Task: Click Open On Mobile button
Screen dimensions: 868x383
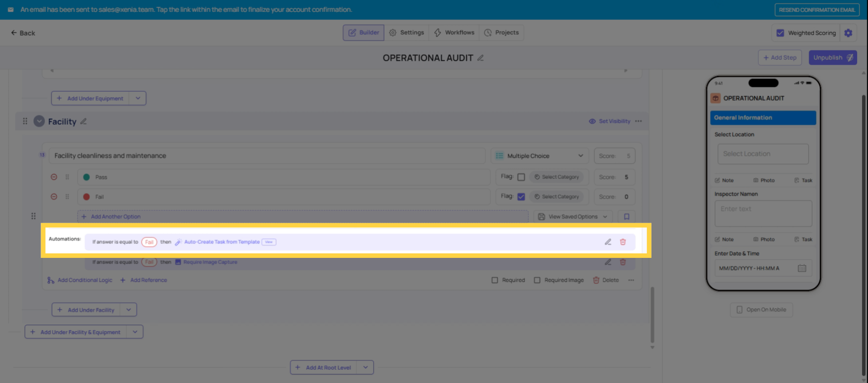Action: point(761,310)
